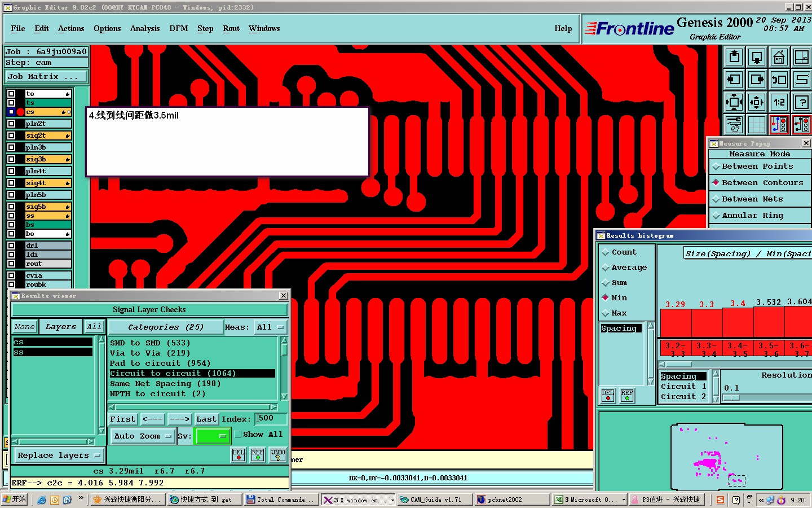The width and height of the screenshot is (812, 508).
Task: Open the Total Commander taskbar button
Action: 280,500
